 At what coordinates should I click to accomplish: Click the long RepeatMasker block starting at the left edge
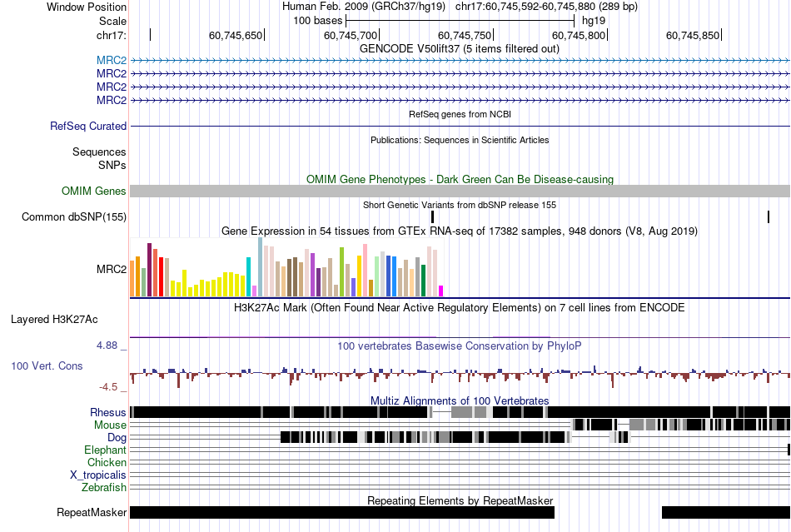pyautogui.click(x=342, y=512)
